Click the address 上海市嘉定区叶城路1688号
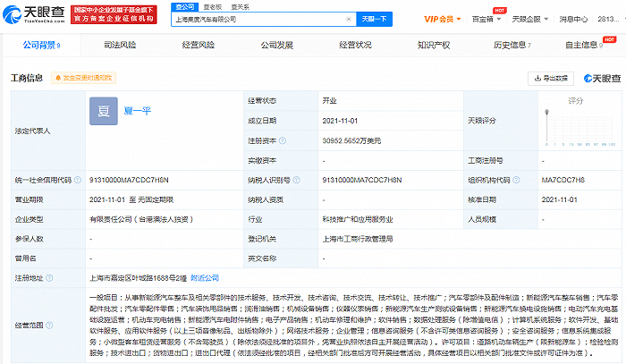 pos(138,278)
